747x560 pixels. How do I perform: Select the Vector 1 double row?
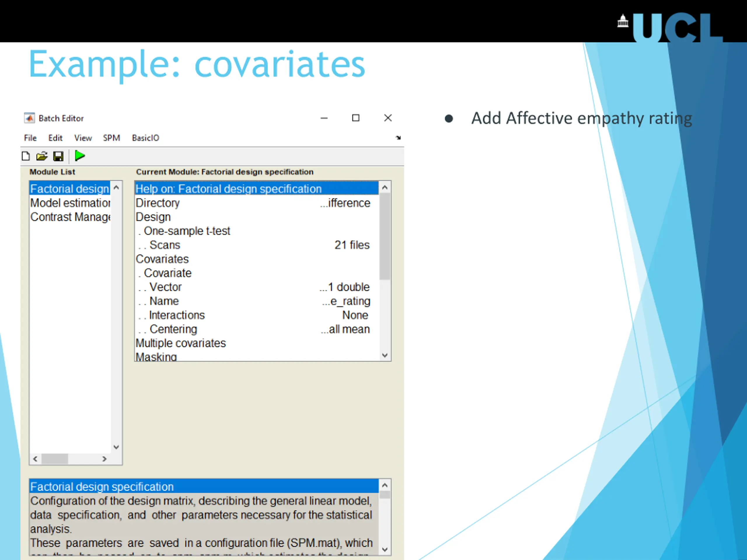pos(257,287)
